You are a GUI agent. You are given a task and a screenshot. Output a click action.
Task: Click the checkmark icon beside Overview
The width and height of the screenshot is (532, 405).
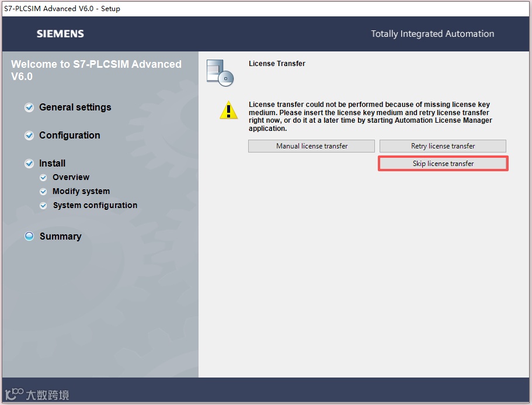tap(43, 178)
